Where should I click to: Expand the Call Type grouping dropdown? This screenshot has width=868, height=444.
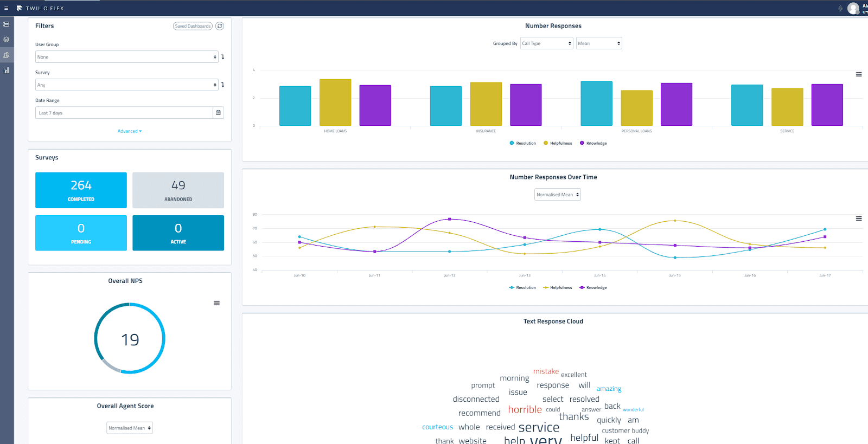click(546, 43)
